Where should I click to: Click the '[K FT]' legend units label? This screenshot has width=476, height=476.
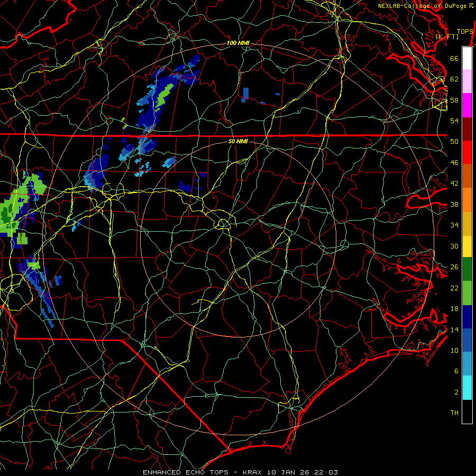point(447,36)
